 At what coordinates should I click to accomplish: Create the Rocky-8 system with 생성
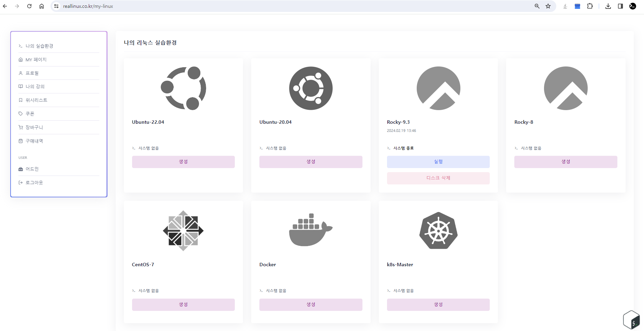pos(566,162)
